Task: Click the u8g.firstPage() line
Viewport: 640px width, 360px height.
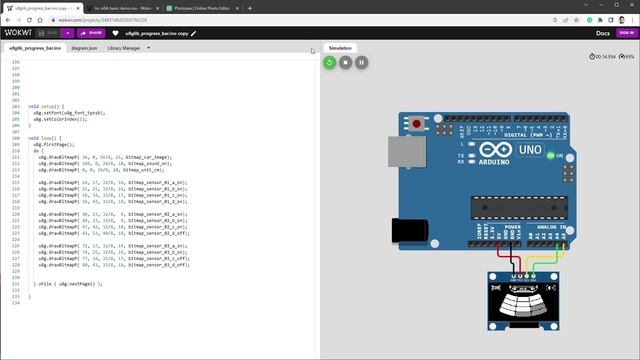Action: 54,144
